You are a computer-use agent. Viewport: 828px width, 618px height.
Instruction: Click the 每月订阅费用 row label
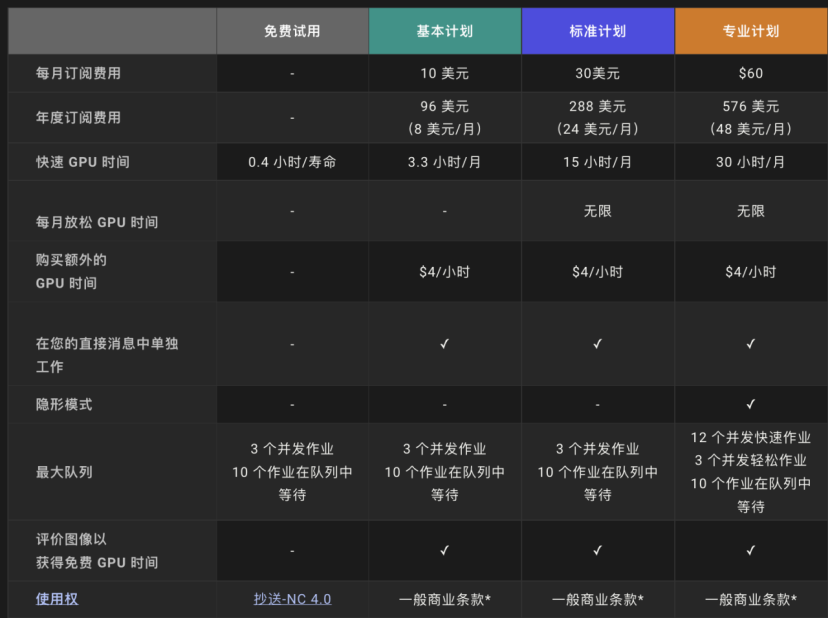pos(78,73)
